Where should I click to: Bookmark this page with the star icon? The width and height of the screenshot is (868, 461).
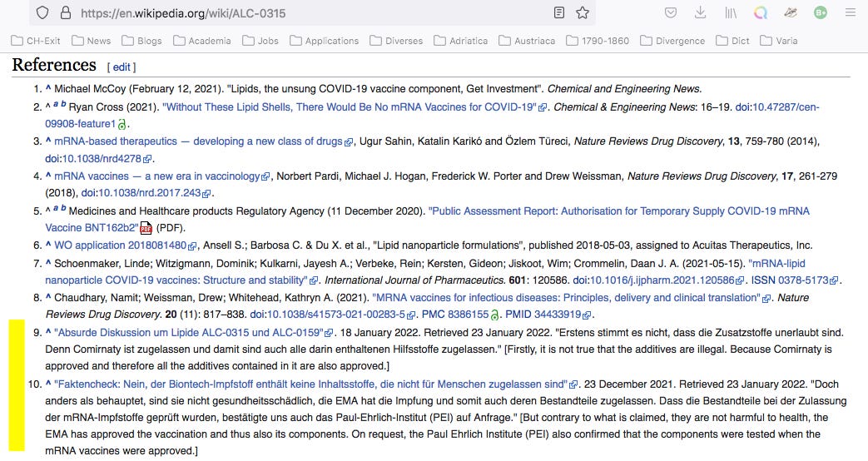(583, 12)
